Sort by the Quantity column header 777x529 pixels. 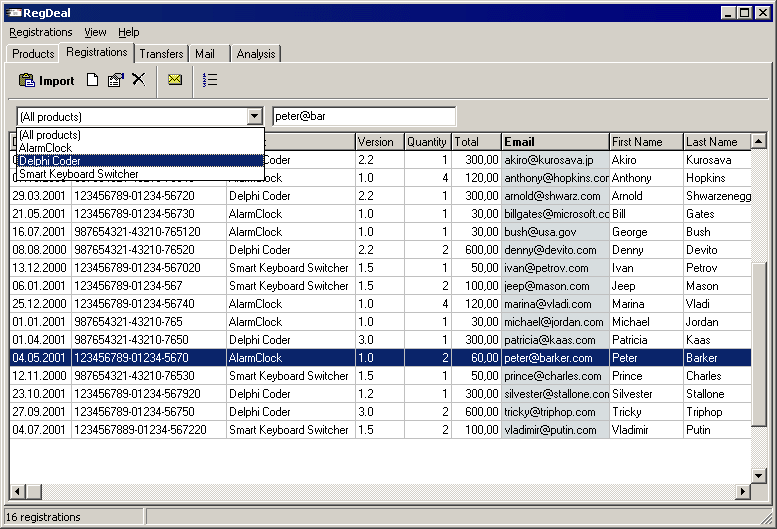[x=428, y=142]
